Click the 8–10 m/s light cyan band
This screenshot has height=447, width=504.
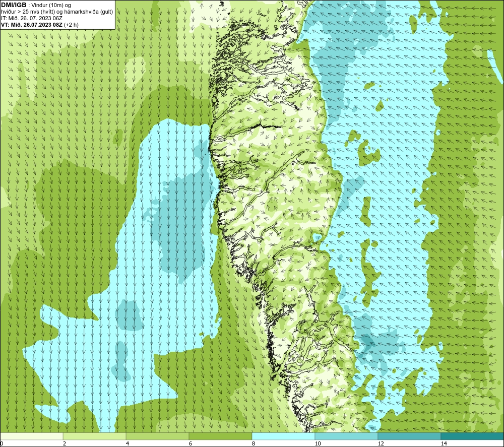283,436
